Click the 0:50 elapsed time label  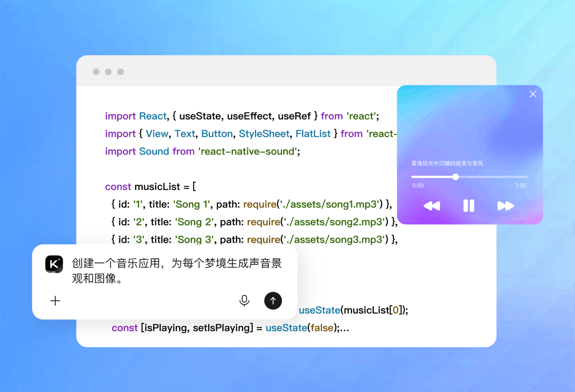pos(418,185)
